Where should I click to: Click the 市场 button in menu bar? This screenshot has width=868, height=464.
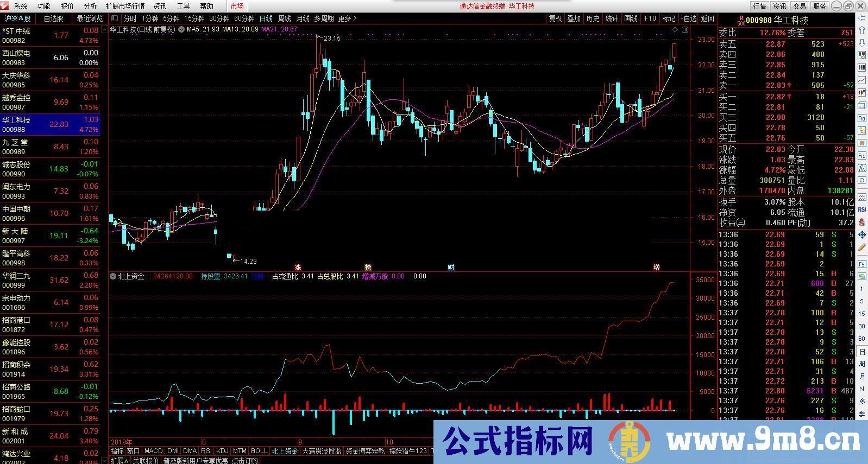[237, 6]
